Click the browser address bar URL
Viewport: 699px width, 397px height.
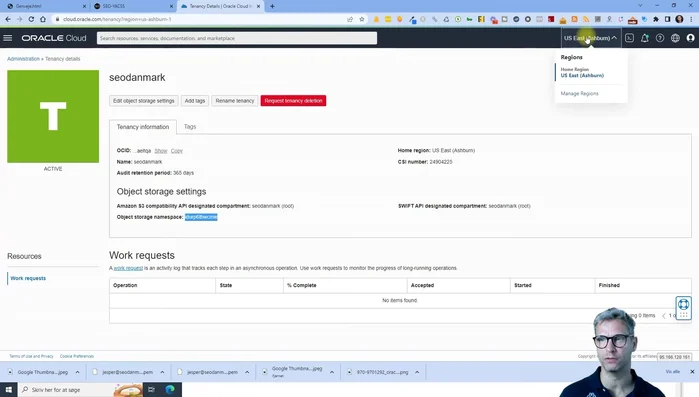coord(117,19)
